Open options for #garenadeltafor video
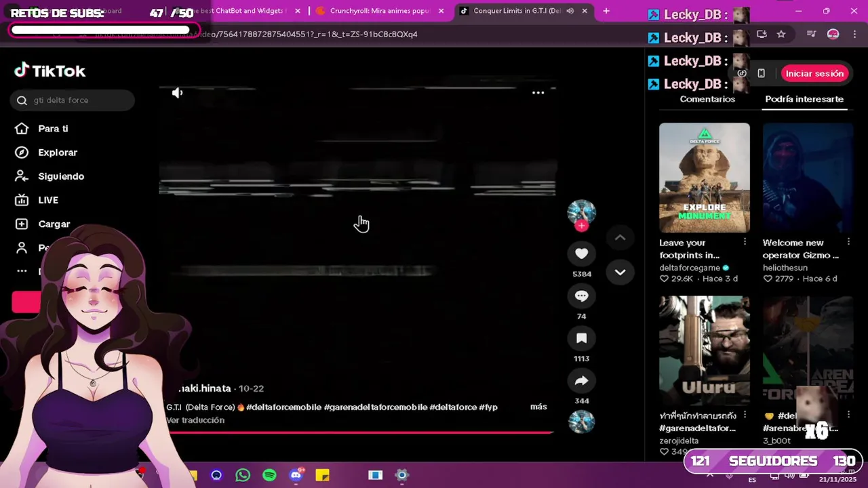The image size is (868, 488). pyautogui.click(x=745, y=415)
